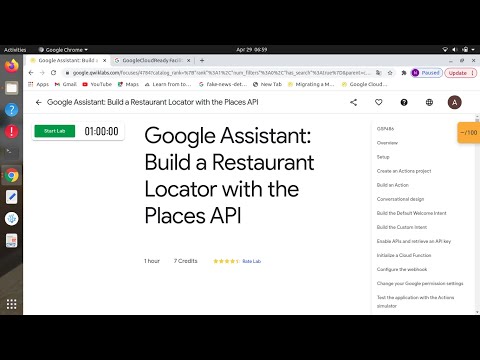This screenshot has height=360, width=480.
Task: Click the translate icon in address bar
Action: pyautogui.click(x=378, y=73)
